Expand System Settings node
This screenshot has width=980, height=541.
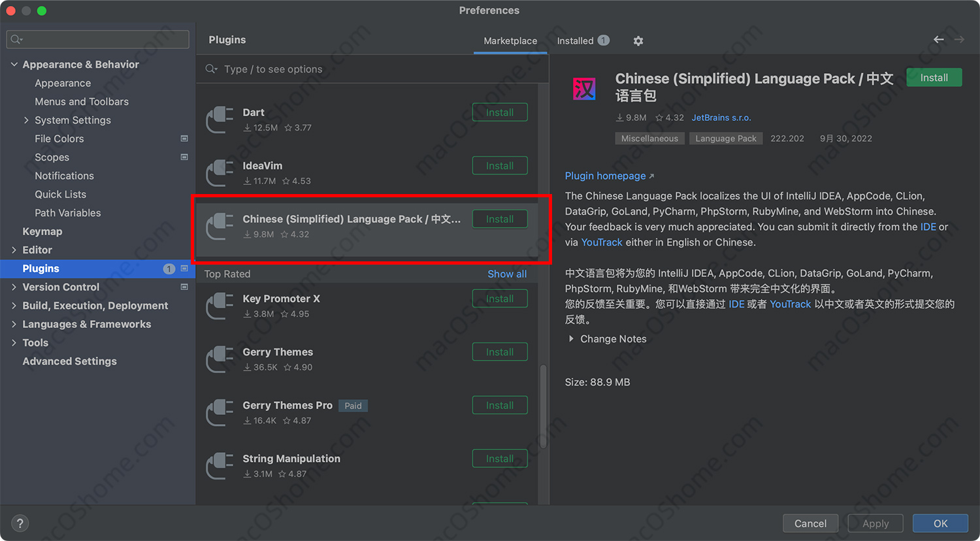click(26, 120)
